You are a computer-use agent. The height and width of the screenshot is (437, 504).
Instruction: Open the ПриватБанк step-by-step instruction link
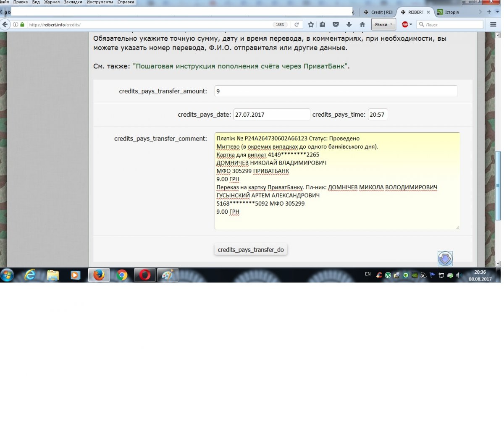click(x=241, y=66)
